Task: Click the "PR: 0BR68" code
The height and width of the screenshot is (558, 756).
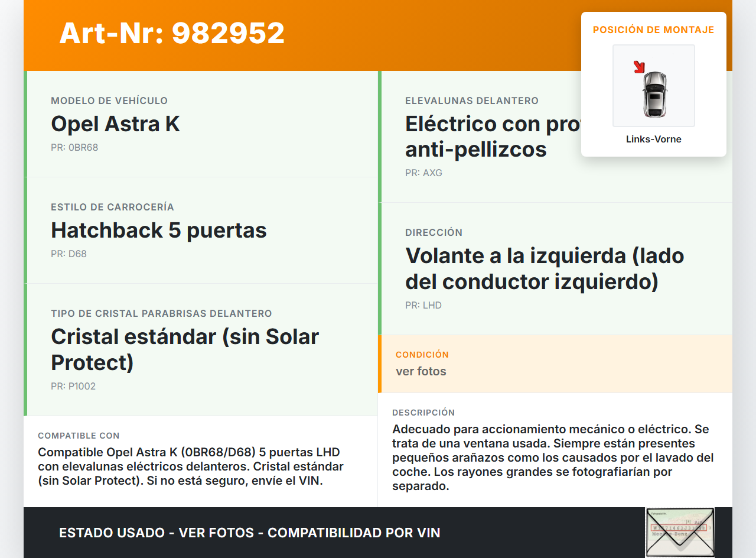Action: 74,148
